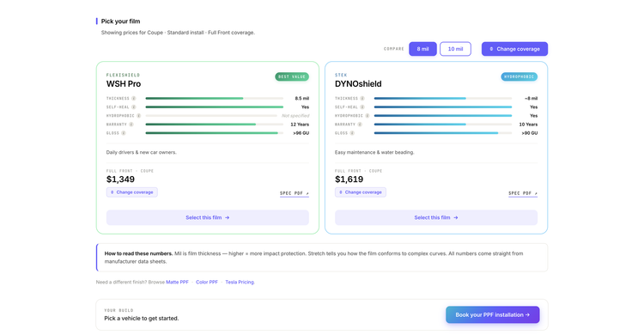Viewport: 644px width, 335px height.
Task: Open info icon beside WSH Pro Thickness
Action: [134, 98]
